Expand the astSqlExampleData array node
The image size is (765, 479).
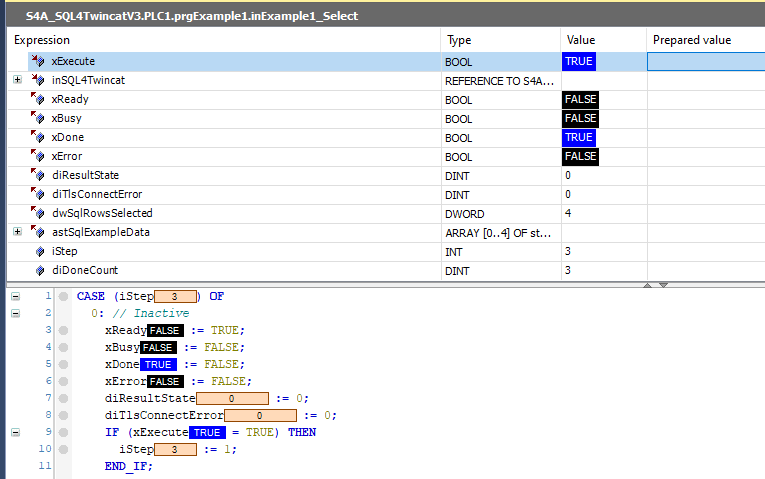(x=17, y=231)
